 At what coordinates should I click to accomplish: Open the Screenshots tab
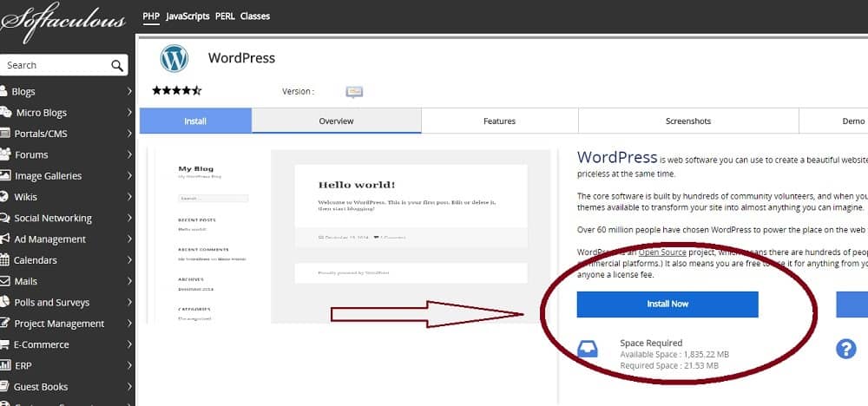(x=688, y=121)
